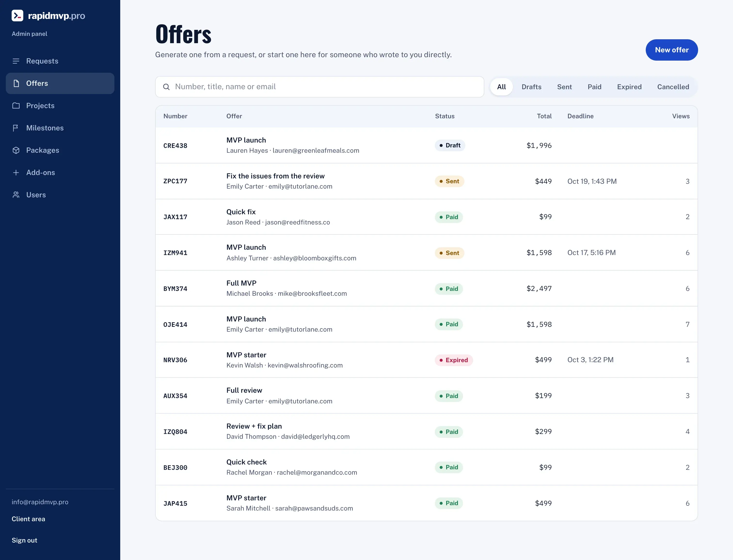This screenshot has height=560, width=733.
Task: Click the Sent badge on IZM941 row
Action: coord(449,253)
